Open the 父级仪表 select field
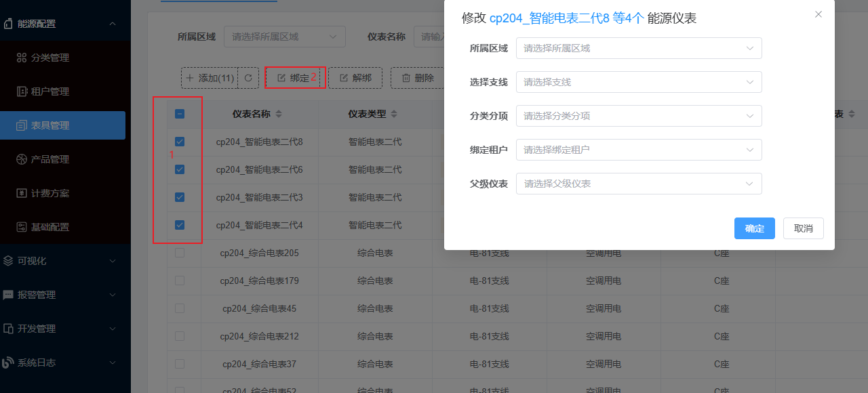The width and height of the screenshot is (868, 393). click(639, 184)
